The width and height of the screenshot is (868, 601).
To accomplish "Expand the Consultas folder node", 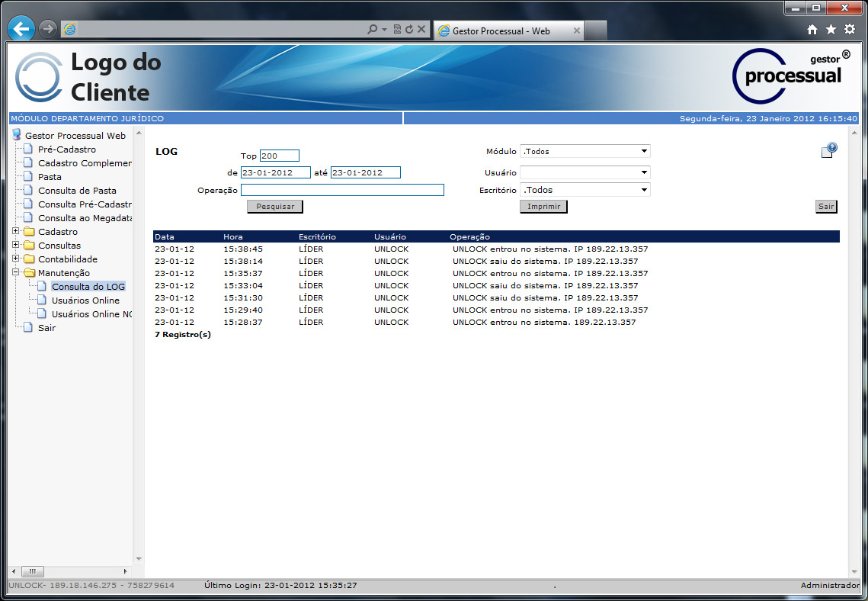I will (x=16, y=245).
